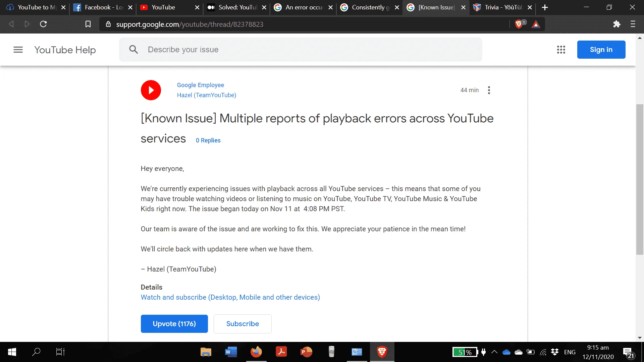Switch to the YouTube tab
The image size is (644, 362).
169,7
